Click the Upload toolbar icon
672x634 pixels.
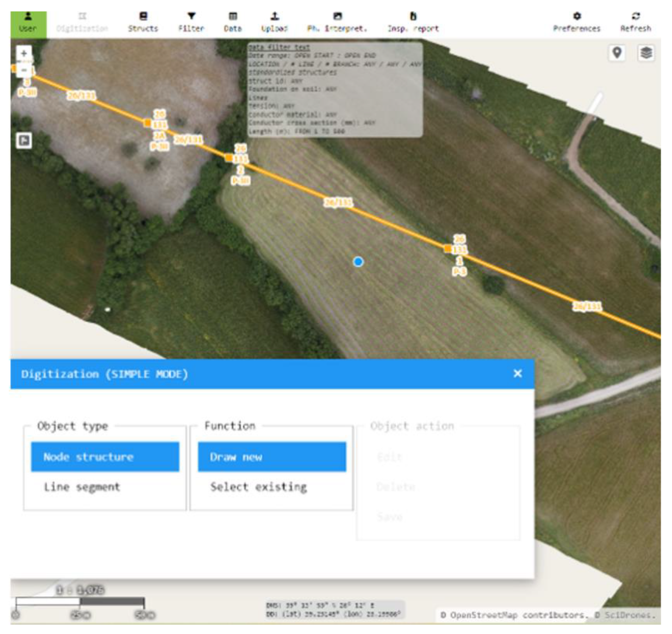274,23
